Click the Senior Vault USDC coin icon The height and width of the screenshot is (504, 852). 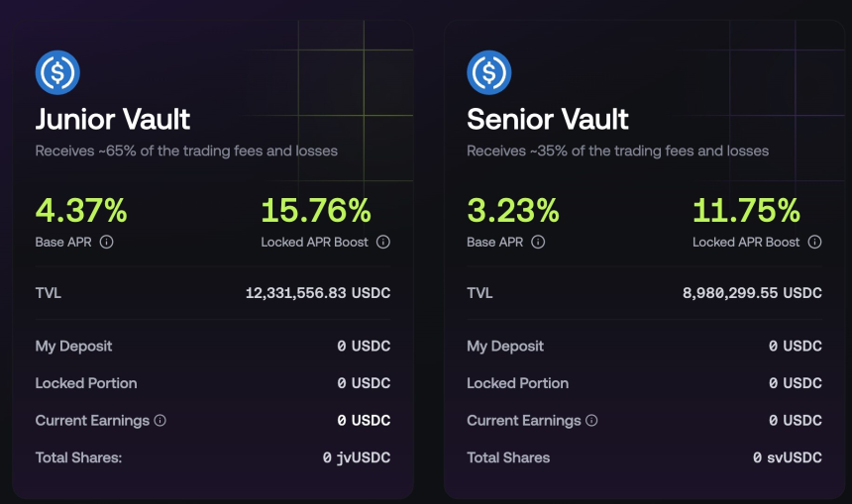(x=489, y=72)
